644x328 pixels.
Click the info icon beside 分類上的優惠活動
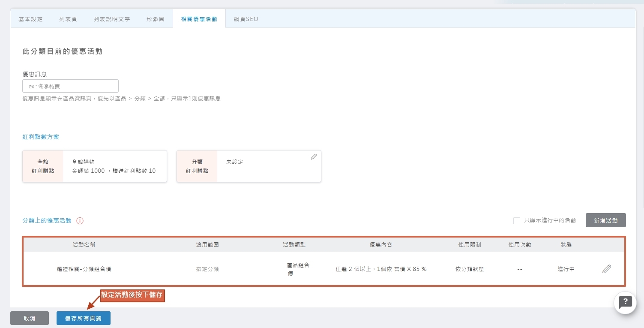click(x=80, y=221)
